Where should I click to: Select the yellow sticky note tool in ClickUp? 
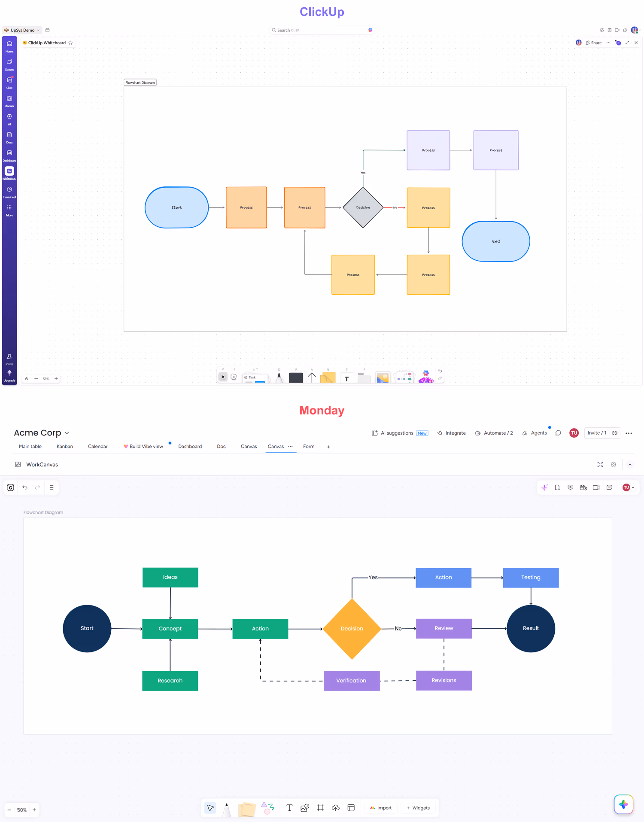tap(328, 378)
